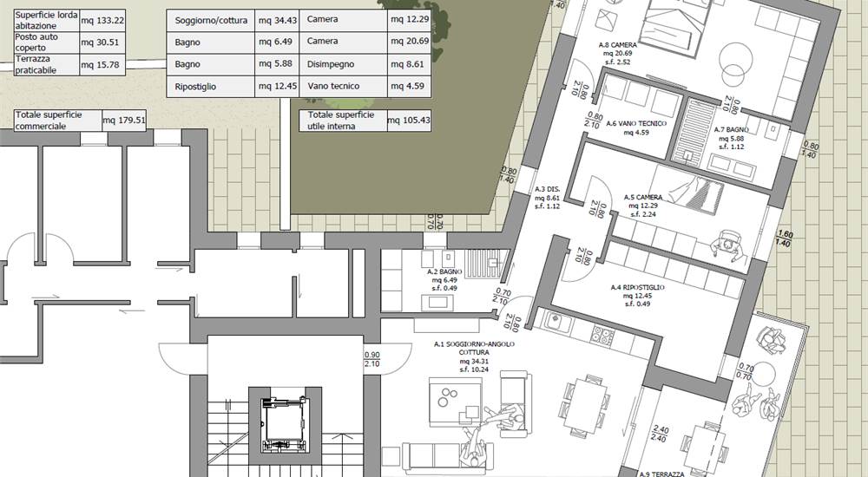Click the 'A.5 CAMERA' room label
Image resolution: width=868 pixels, height=477 pixels.
[642, 198]
